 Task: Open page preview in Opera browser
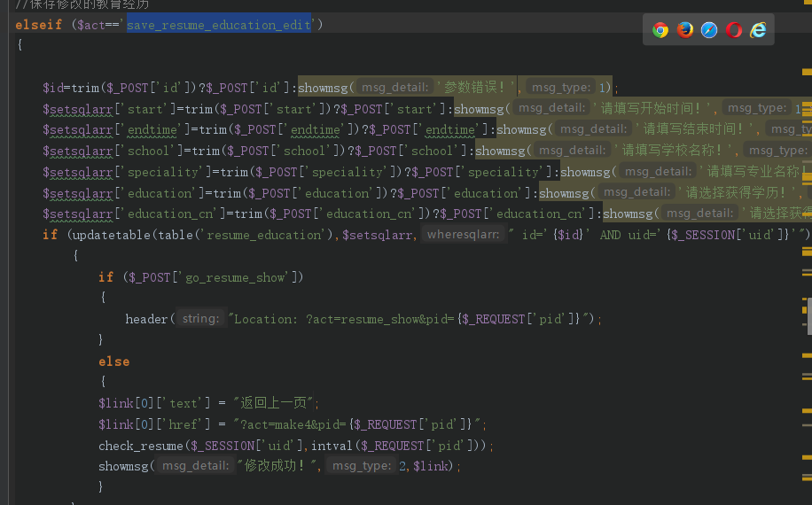(x=733, y=30)
